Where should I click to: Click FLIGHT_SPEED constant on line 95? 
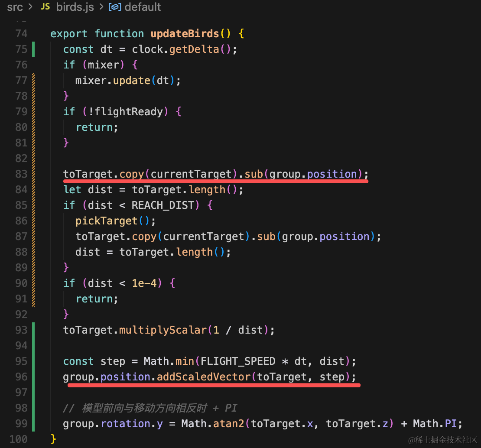click(238, 361)
